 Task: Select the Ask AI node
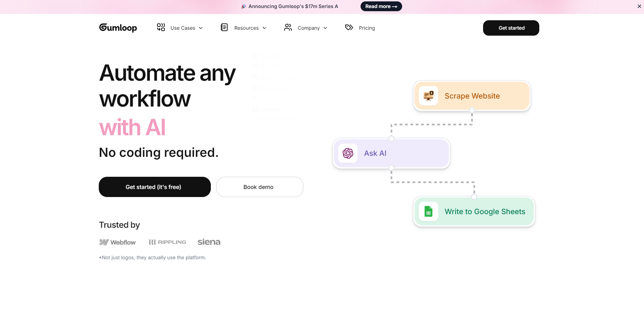(391, 153)
